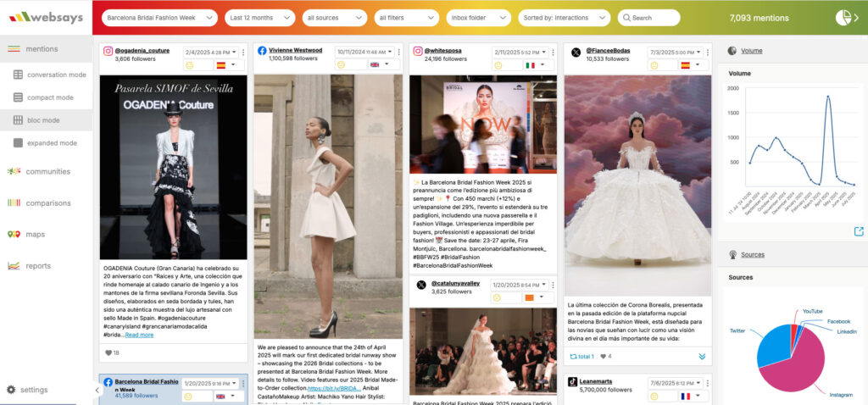This screenshot has height=405, width=868.
Task: Open the Last 12 months date dropdown
Action: [x=259, y=18]
